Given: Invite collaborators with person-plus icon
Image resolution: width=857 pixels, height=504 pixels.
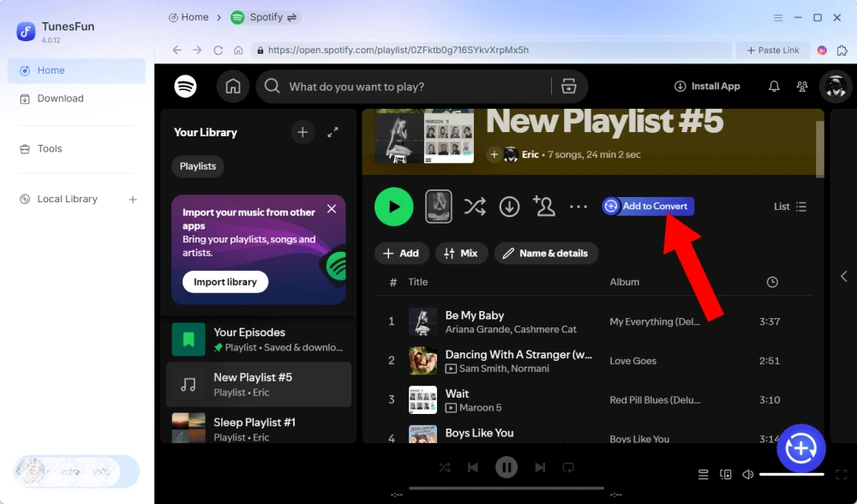Looking at the screenshot, I should (x=544, y=207).
